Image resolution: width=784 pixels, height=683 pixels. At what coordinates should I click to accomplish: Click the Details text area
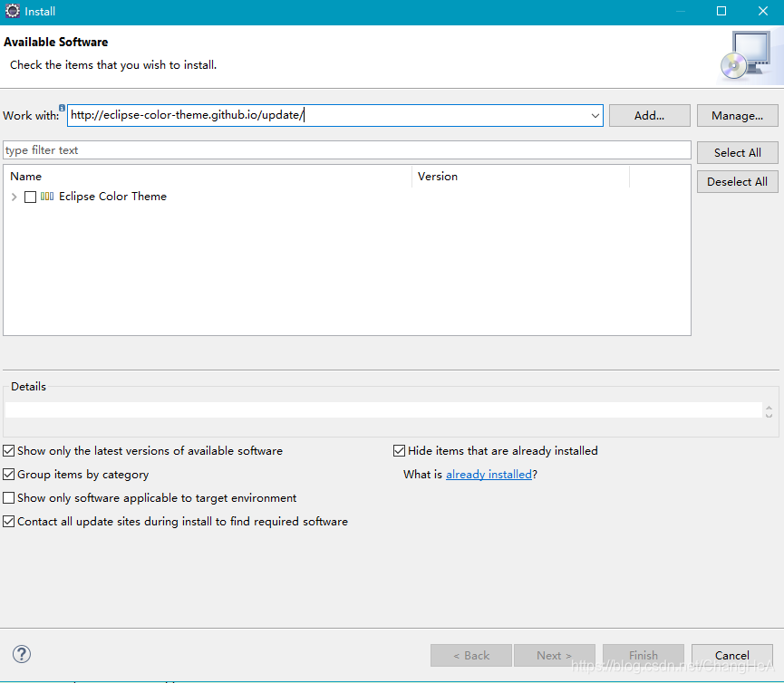coord(383,409)
